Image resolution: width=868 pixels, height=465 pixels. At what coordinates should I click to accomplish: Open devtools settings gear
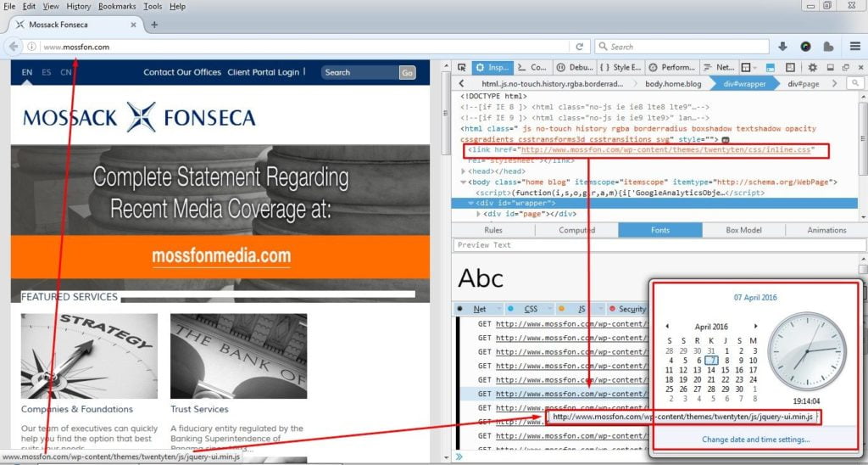(812, 68)
